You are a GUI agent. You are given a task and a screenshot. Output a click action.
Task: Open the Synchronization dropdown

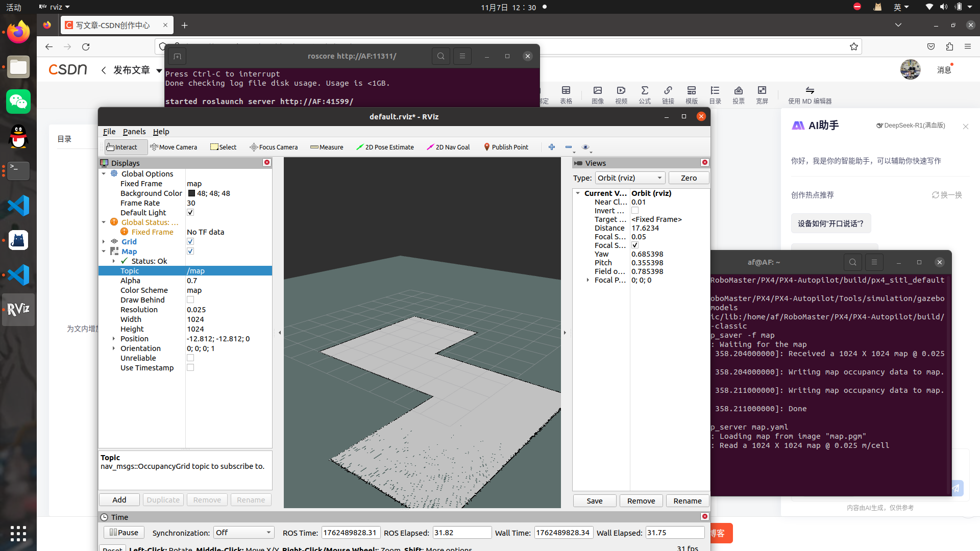coord(243,532)
